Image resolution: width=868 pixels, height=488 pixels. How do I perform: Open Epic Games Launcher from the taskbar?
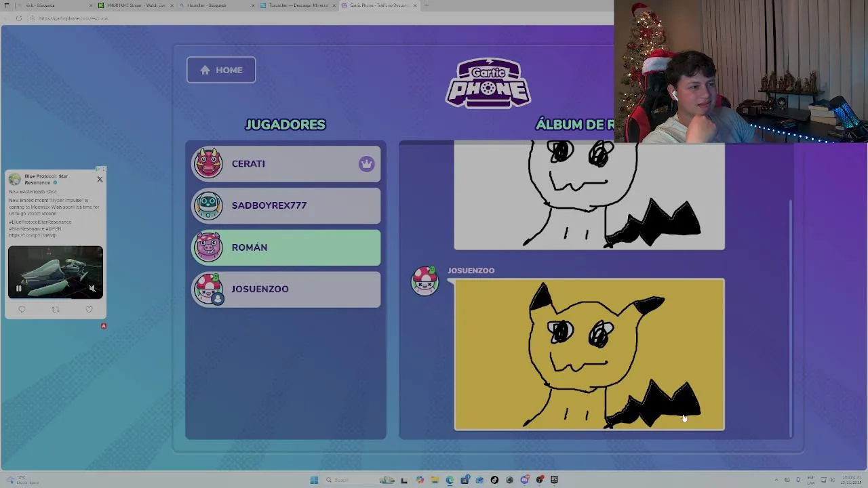554,480
